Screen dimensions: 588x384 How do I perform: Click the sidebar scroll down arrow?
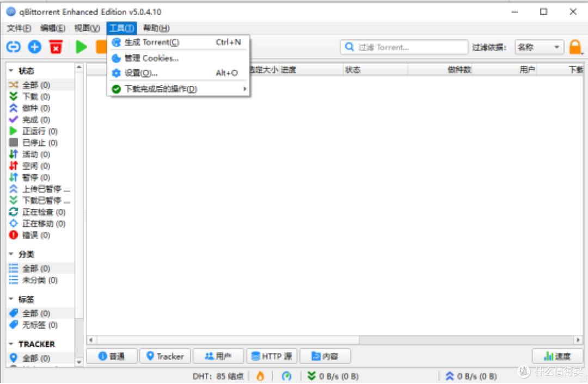(79, 362)
